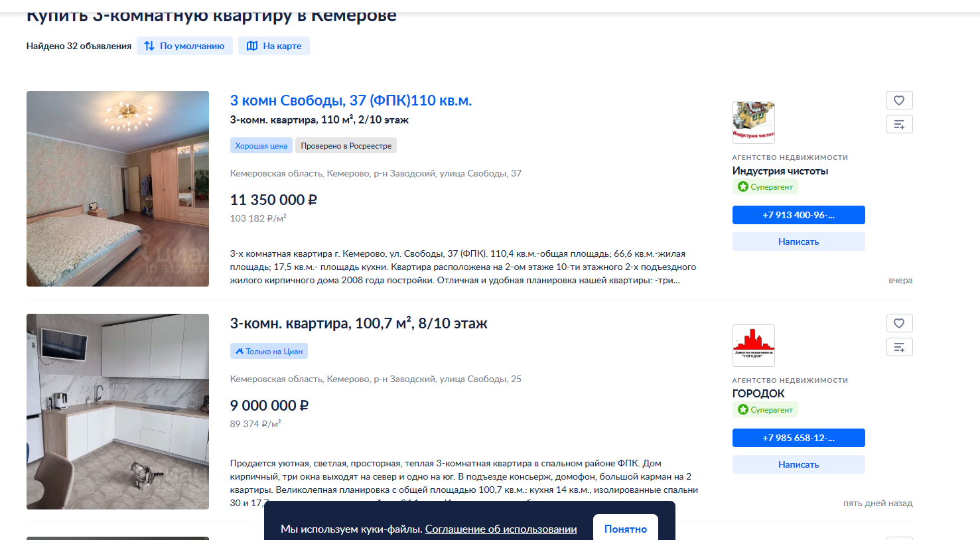Write to ГОРОДОК agency via Написать
Viewport: 980px width, 540px height.
798,464
